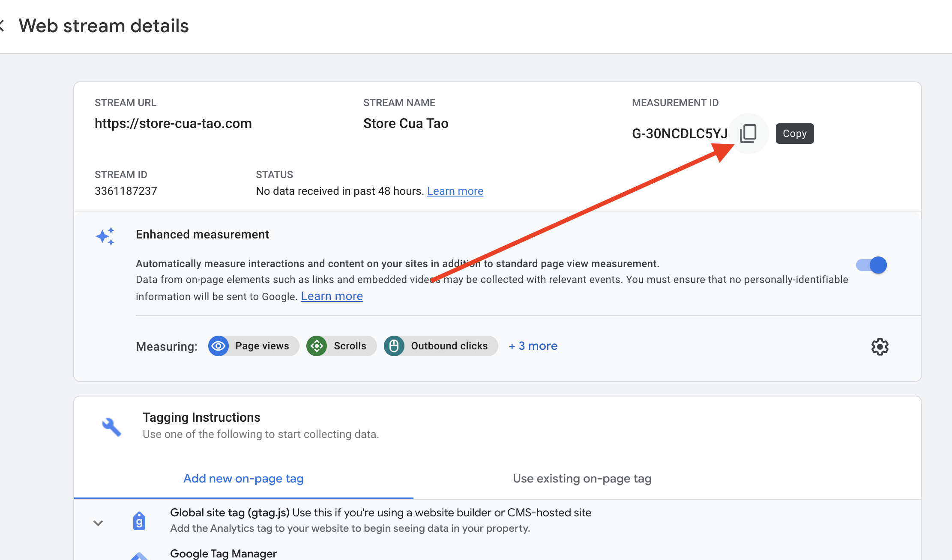The height and width of the screenshot is (560, 952).
Task: Click the Copy tooltip label
Action: (794, 134)
